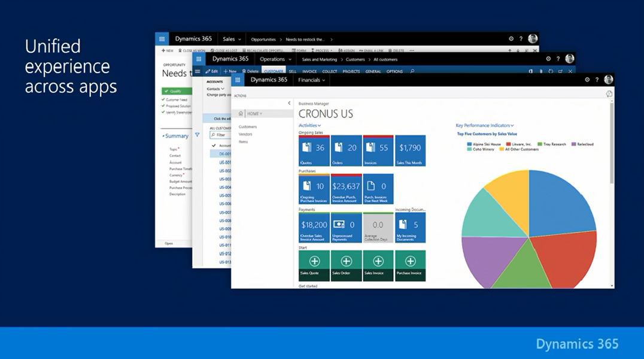Open My Incoming Documents tile
Screen dimensions: 644x359
[411, 227]
